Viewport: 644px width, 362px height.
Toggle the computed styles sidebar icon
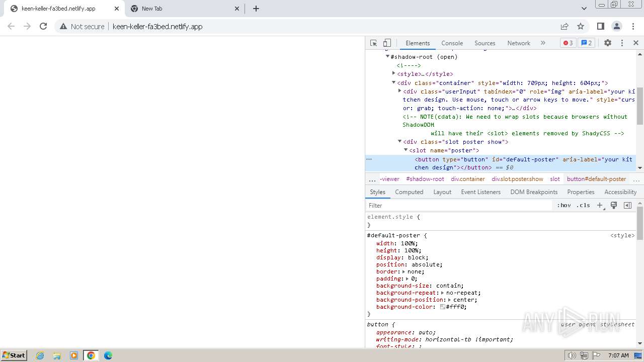click(627, 206)
